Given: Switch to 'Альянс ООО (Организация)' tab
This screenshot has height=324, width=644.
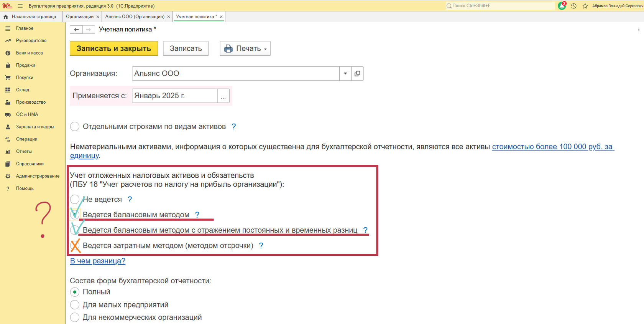Looking at the screenshot, I should [x=135, y=17].
